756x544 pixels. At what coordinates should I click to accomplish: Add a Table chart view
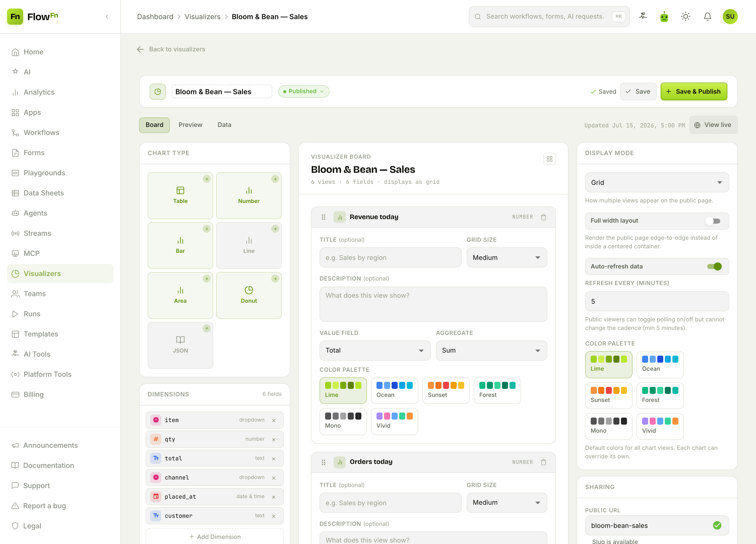[180, 195]
